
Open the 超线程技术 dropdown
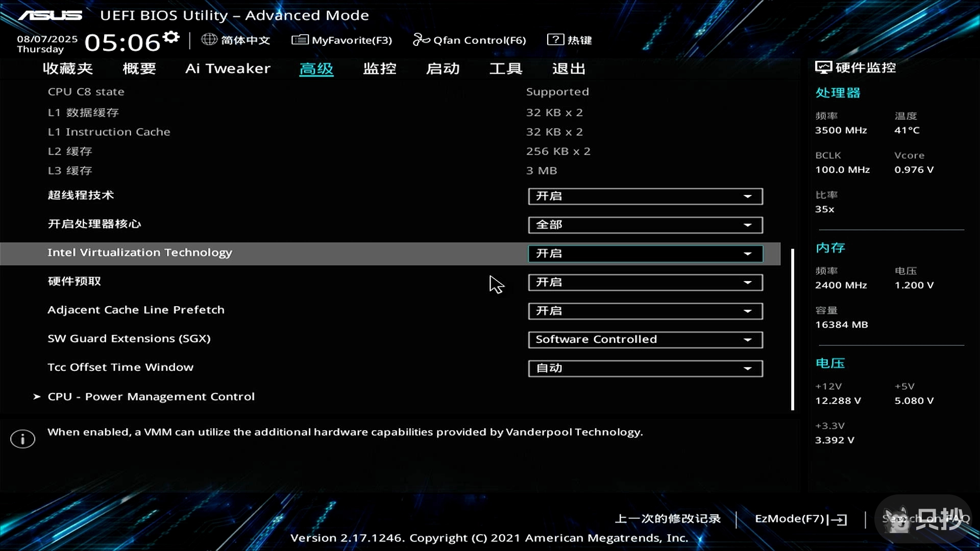click(x=645, y=196)
